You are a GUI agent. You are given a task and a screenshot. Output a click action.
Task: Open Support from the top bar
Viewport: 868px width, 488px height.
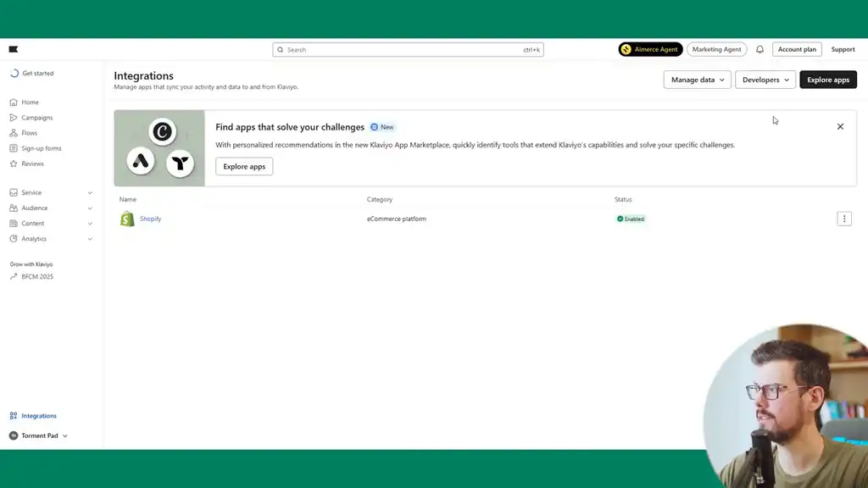tap(843, 49)
